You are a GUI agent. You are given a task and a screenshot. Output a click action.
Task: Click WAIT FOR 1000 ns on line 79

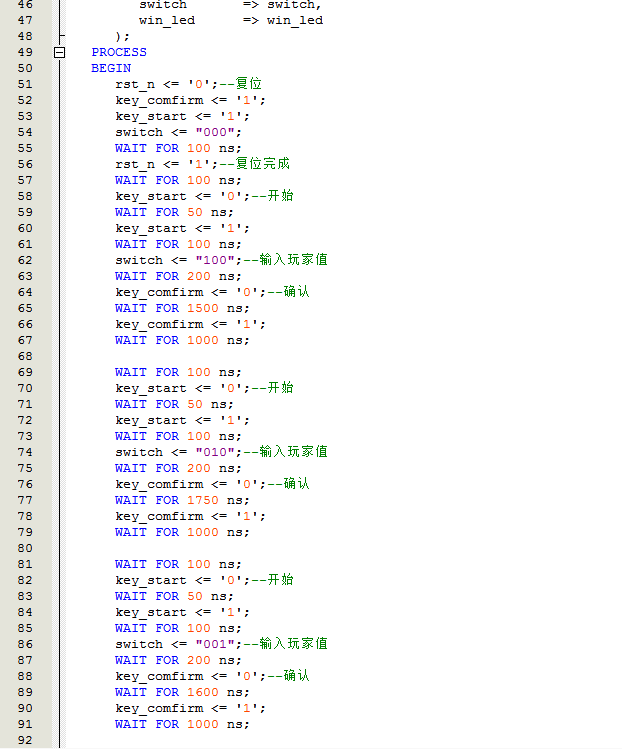tap(182, 533)
